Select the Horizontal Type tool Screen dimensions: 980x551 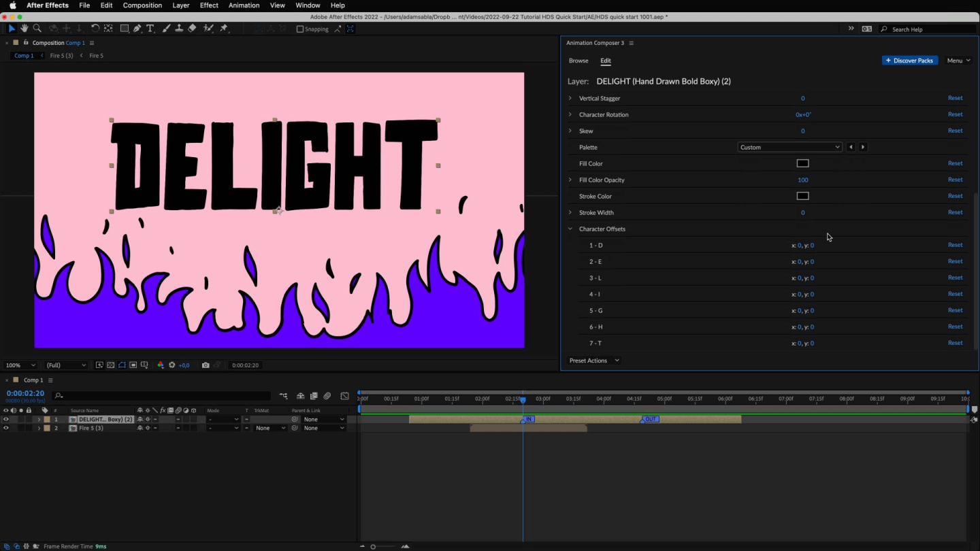[x=150, y=29]
